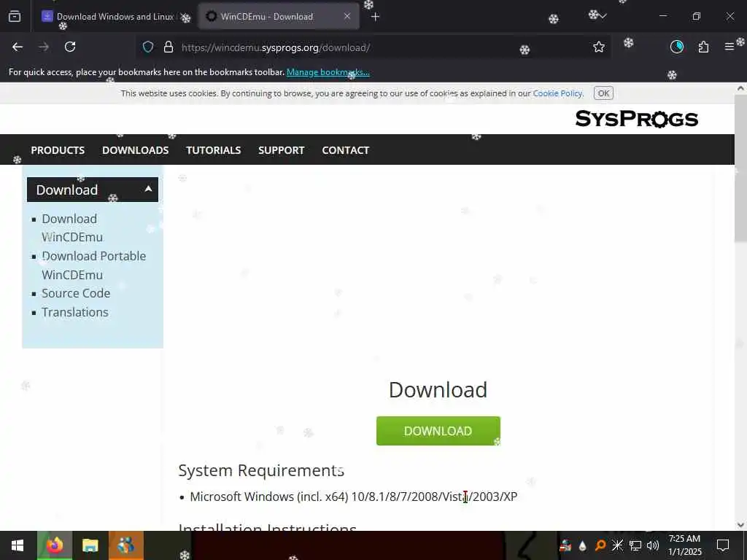The height and width of the screenshot is (560, 747).
Task: Click the Firefox View icon in tab strip
Action: click(x=15, y=17)
